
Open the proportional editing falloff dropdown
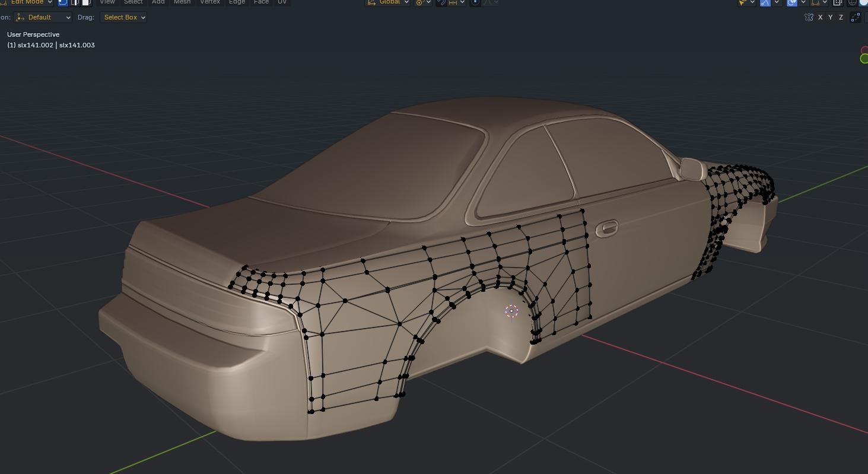pos(491,2)
